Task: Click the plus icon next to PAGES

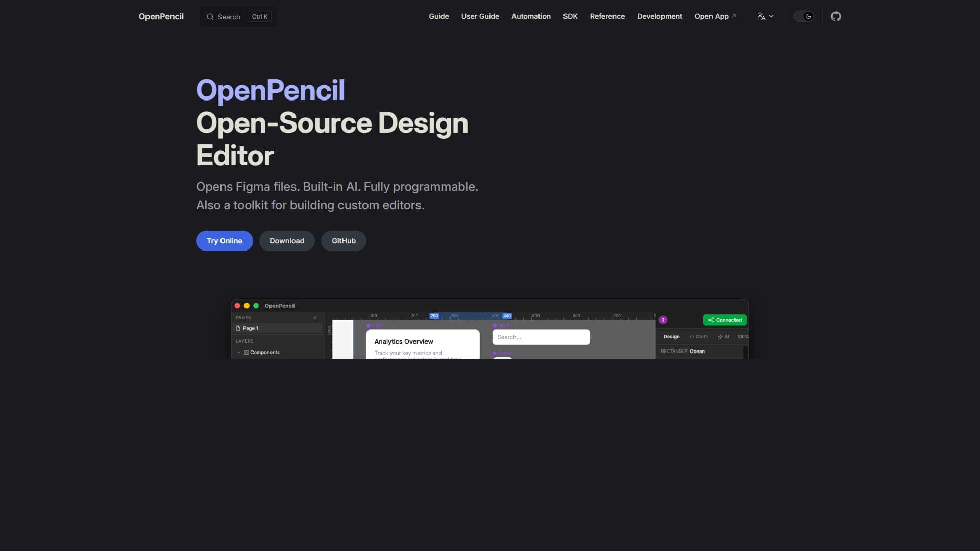Action: point(315,318)
